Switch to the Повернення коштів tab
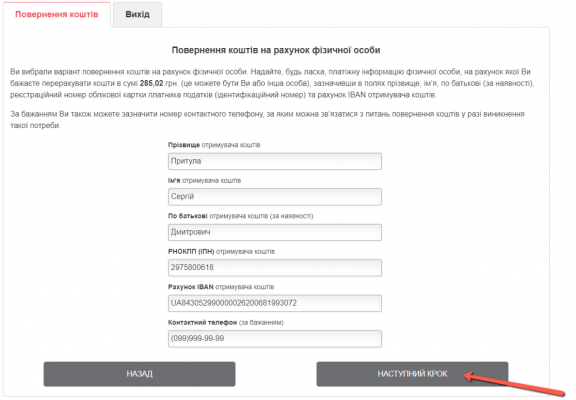 tap(57, 14)
